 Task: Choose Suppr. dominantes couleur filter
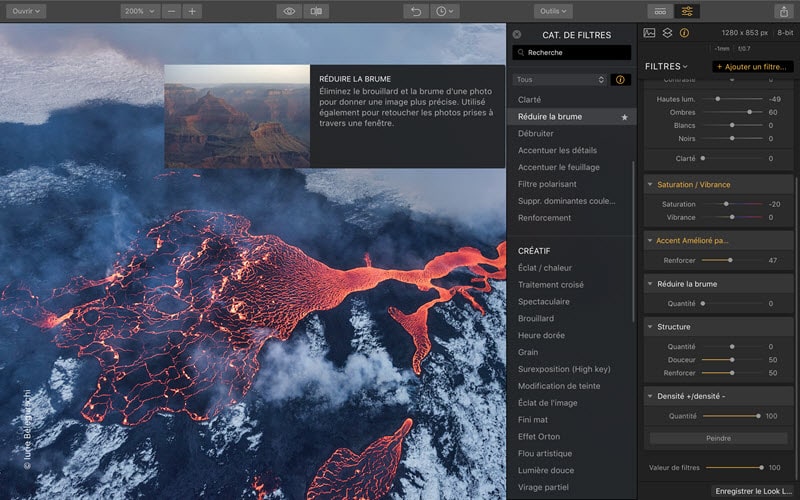point(566,201)
